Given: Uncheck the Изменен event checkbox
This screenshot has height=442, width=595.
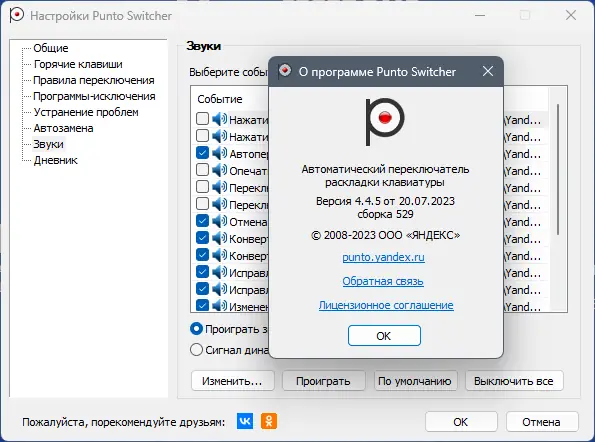Looking at the screenshot, I should click(x=202, y=305).
